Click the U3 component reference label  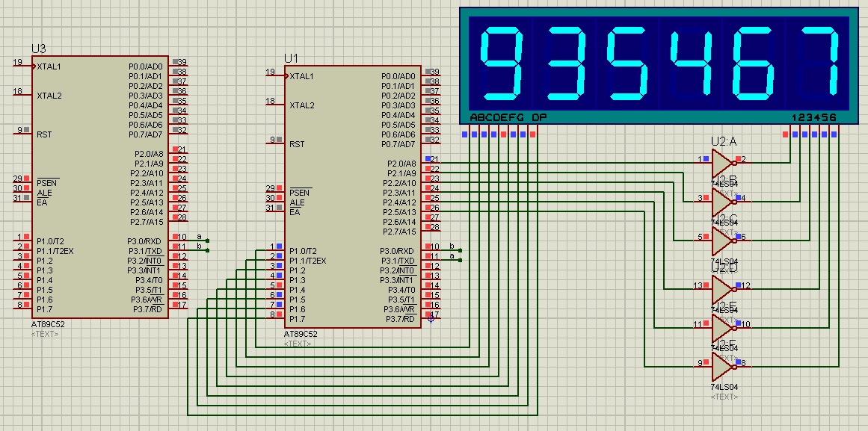tap(39, 49)
